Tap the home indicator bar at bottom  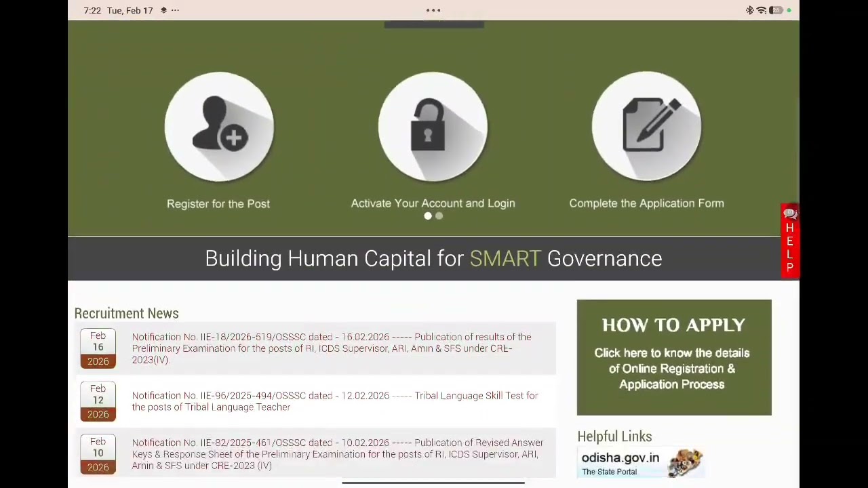pyautogui.click(x=433, y=483)
